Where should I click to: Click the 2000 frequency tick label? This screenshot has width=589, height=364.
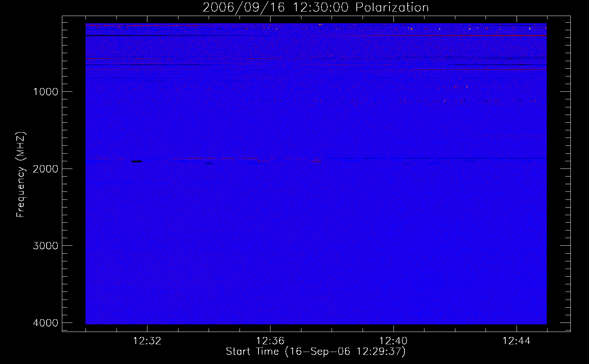(46, 169)
